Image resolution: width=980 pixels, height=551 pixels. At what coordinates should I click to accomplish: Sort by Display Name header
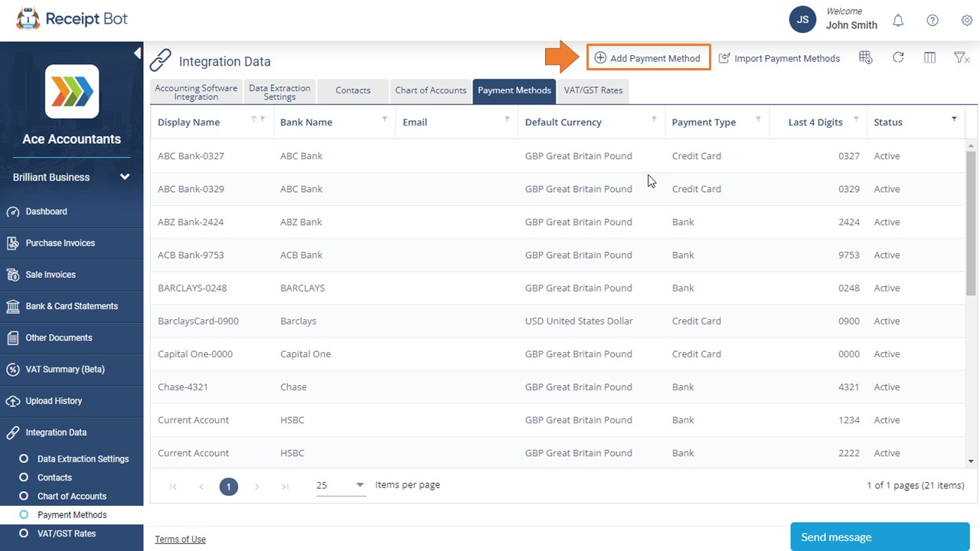point(188,122)
